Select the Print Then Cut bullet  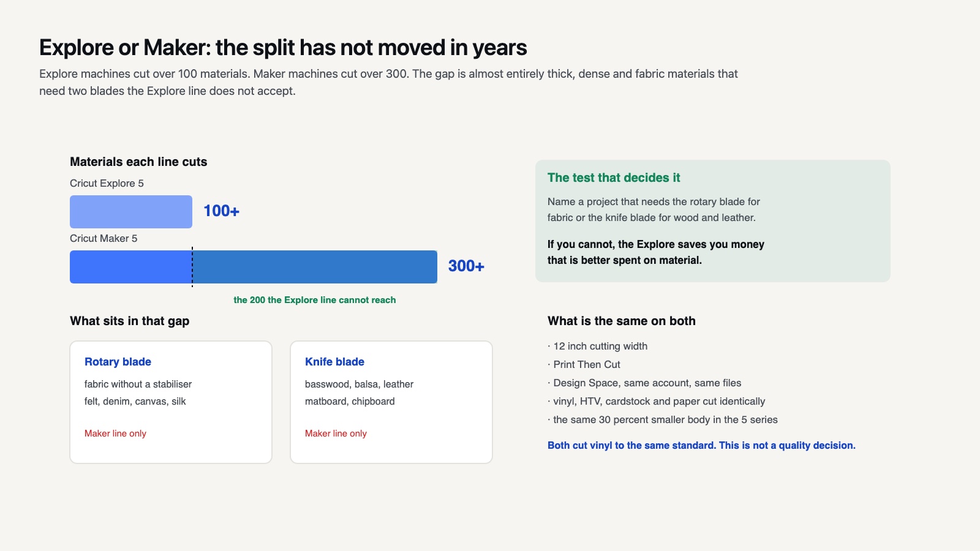coord(584,365)
